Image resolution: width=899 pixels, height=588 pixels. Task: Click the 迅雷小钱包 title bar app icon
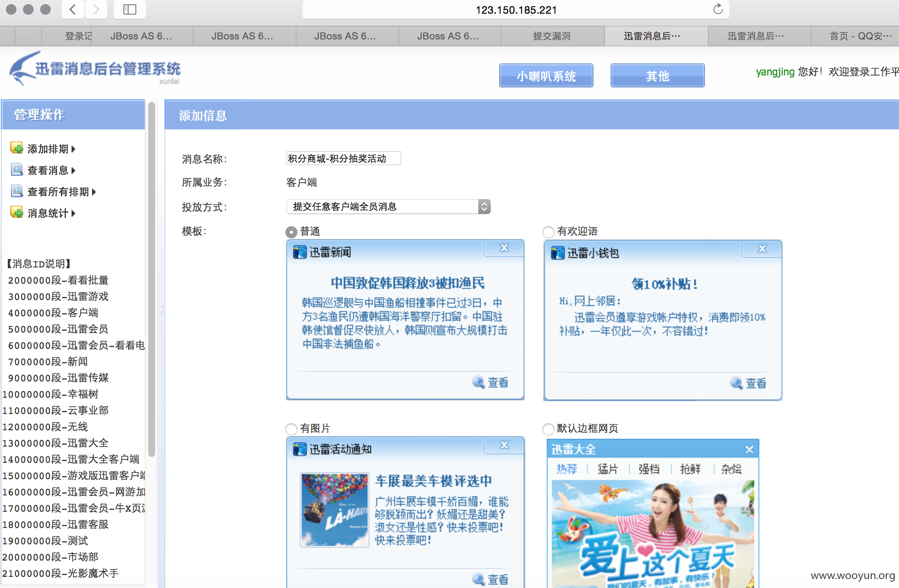(557, 253)
